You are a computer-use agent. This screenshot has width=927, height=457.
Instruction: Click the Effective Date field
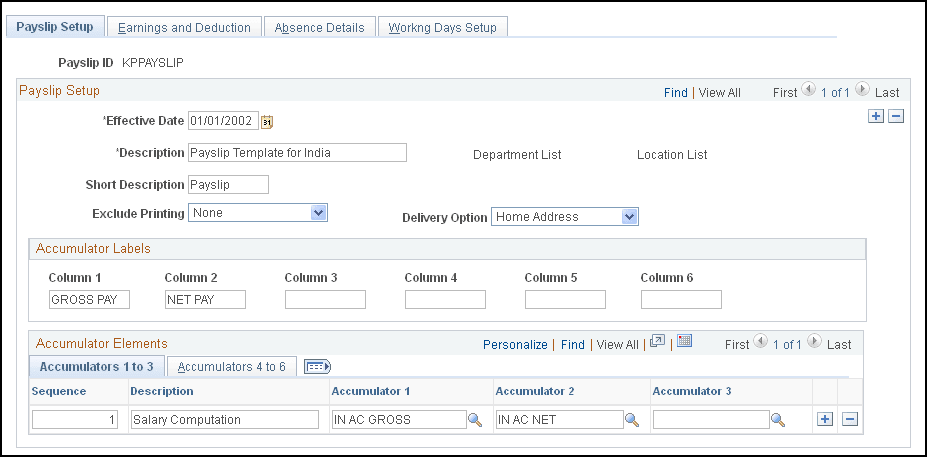pyautogui.click(x=223, y=121)
